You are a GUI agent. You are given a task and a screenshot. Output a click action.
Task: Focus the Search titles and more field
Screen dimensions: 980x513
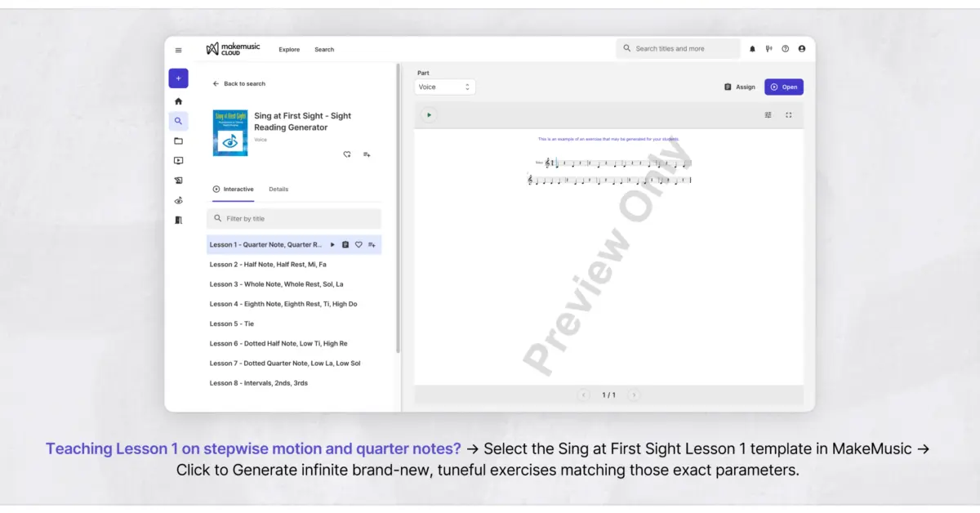(x=678, y=49)
